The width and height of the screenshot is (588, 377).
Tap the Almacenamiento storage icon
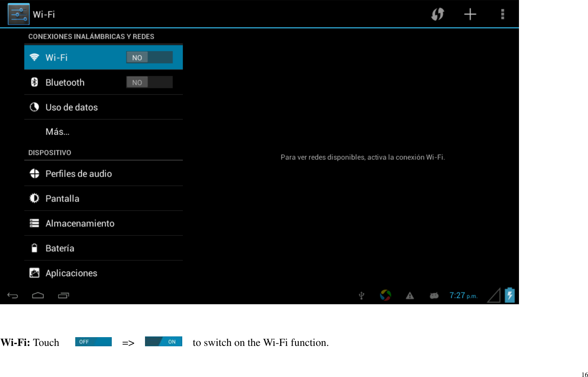point(34,223)
